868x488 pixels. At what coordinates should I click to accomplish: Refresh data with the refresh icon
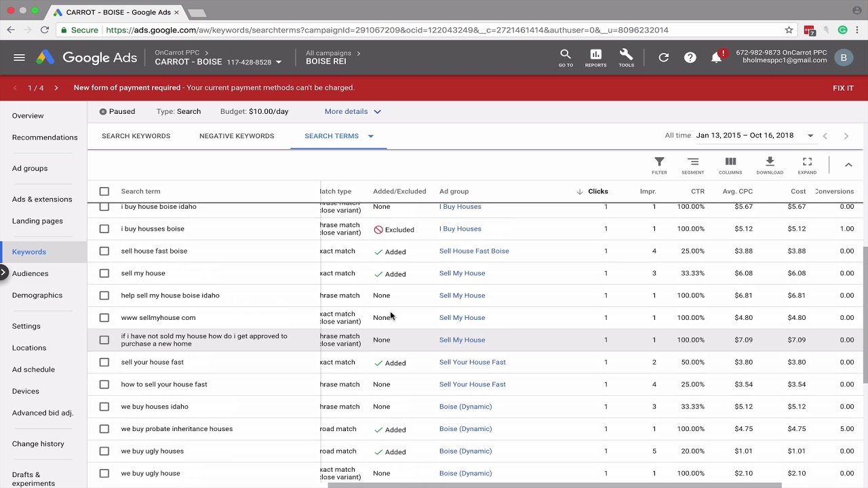click(x=664, y=58)
